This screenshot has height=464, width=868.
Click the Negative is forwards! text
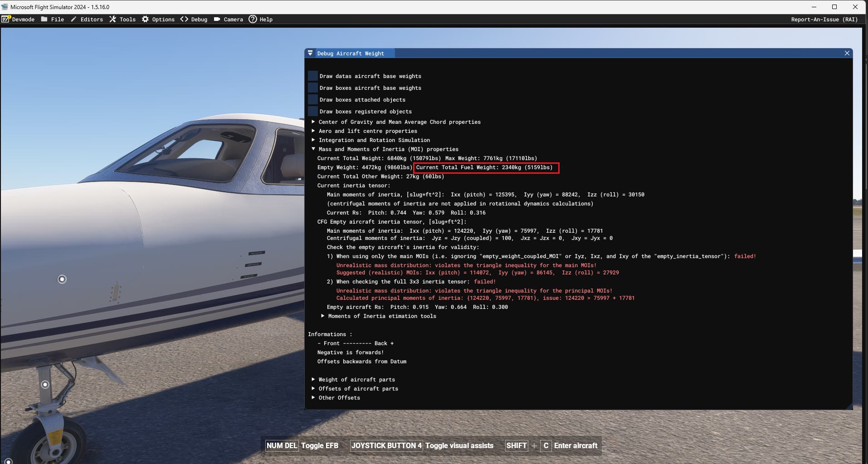pyautogui.click(x=351, y=352)
